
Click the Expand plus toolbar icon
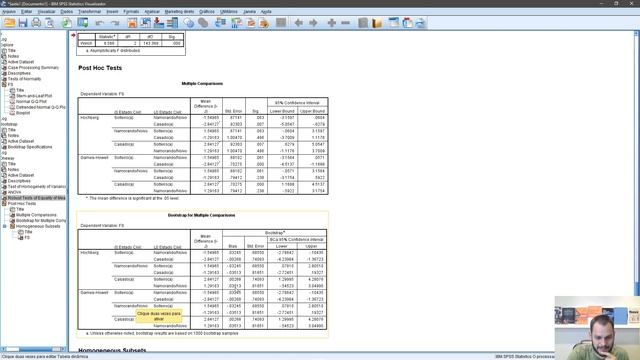pos(331,23)
